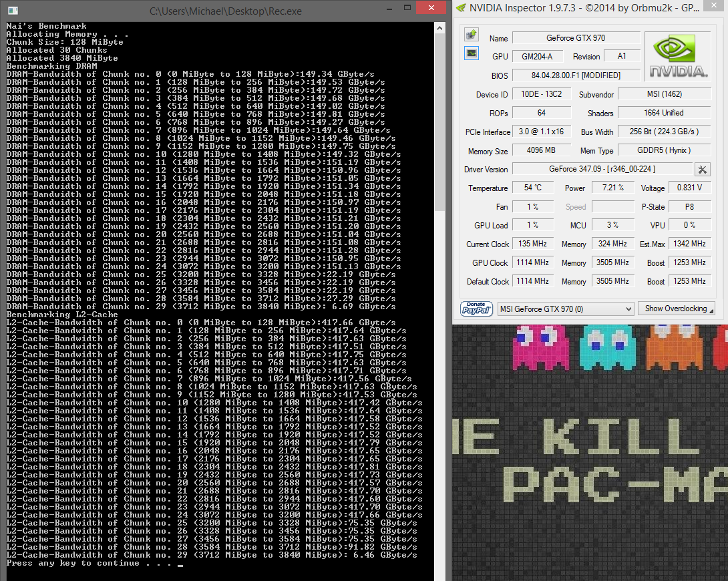Click the "Allocated 30 Chunks" console line
The width and height of the screenshot is (728, 581).
click(x=57, y=50)
